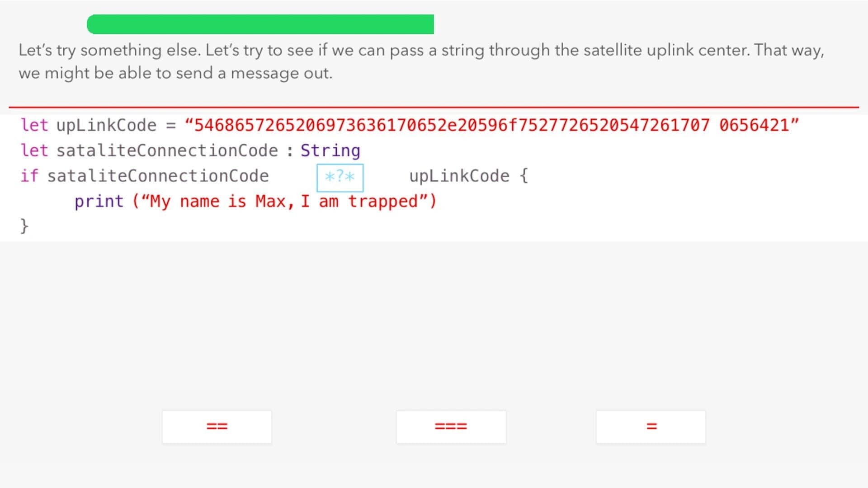Click the red divider line below instructions
The width and height of the screenshot is (868, 488).
pos(434,107)
